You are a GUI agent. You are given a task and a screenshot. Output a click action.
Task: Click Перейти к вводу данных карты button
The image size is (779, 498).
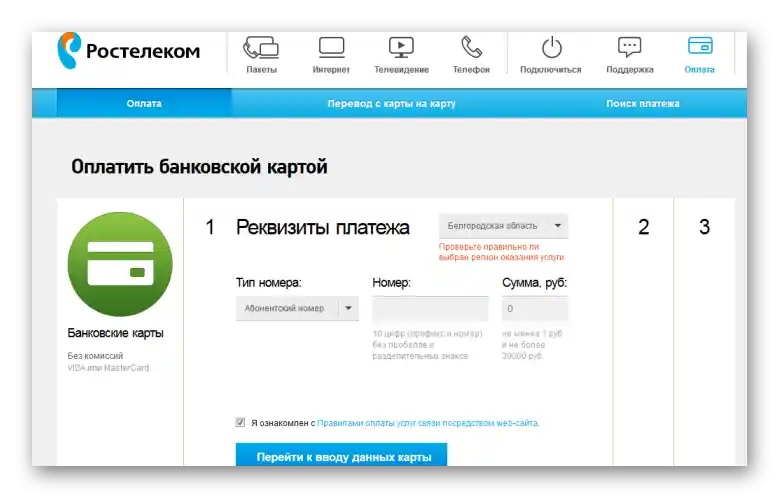(x=341, y=456)
